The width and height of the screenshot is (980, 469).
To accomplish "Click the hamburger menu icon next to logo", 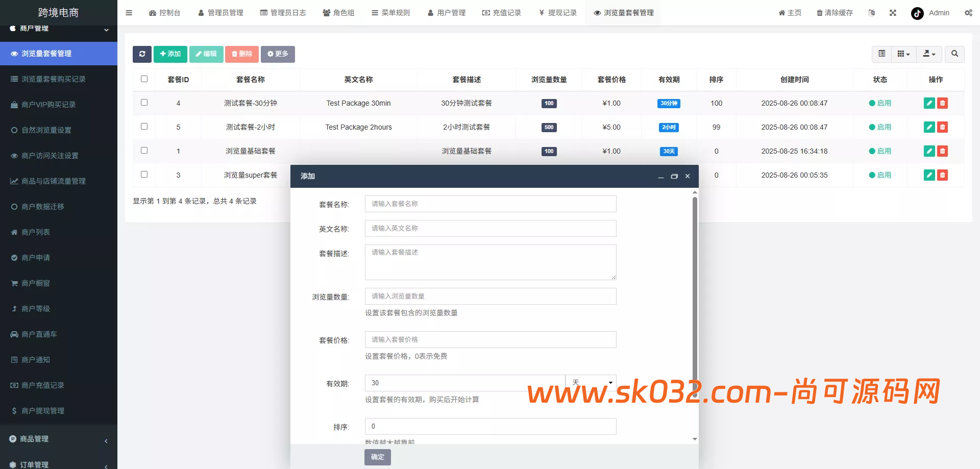I will click(x=129, y=13).
